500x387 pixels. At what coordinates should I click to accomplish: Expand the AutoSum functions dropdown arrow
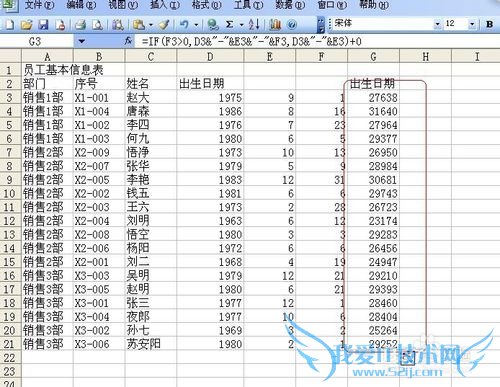[x=241, y=25]
